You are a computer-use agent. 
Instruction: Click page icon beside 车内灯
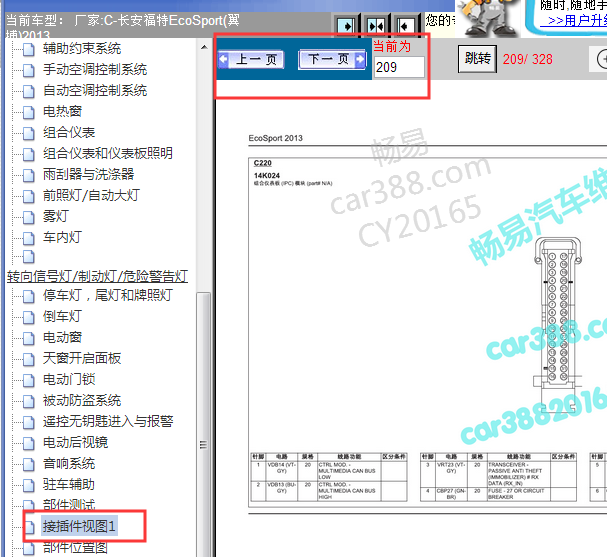coord(29,238)
